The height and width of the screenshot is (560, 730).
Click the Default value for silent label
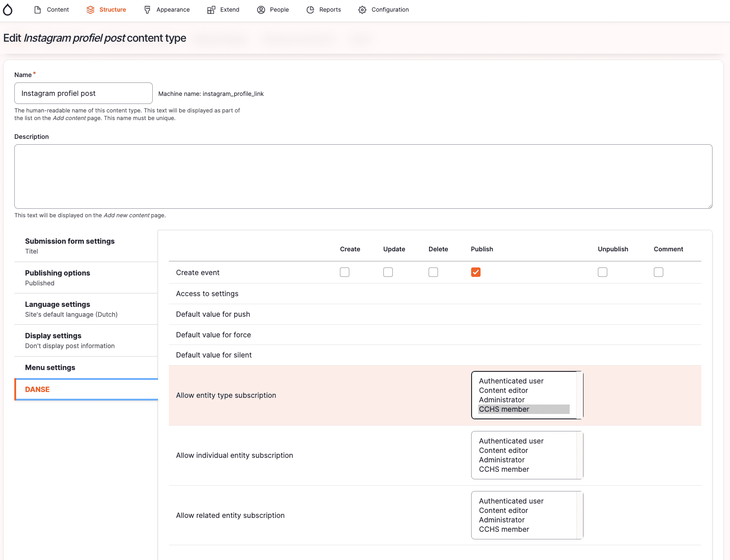pos(214,355)
